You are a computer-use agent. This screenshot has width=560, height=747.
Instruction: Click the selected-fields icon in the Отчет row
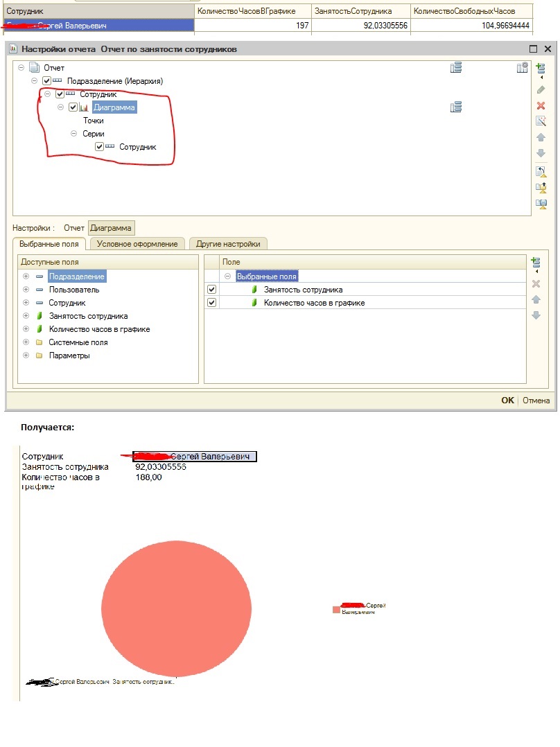click(455, 68)
